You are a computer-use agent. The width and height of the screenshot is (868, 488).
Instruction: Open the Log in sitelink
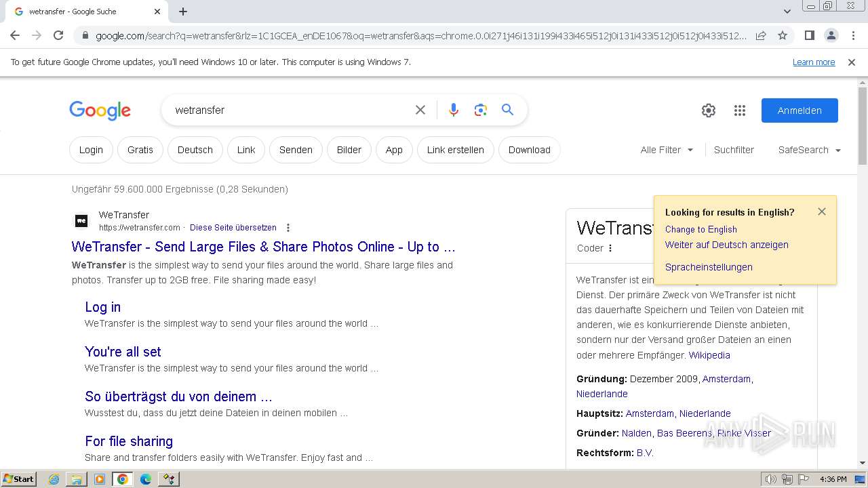click(x=103, y=307)
